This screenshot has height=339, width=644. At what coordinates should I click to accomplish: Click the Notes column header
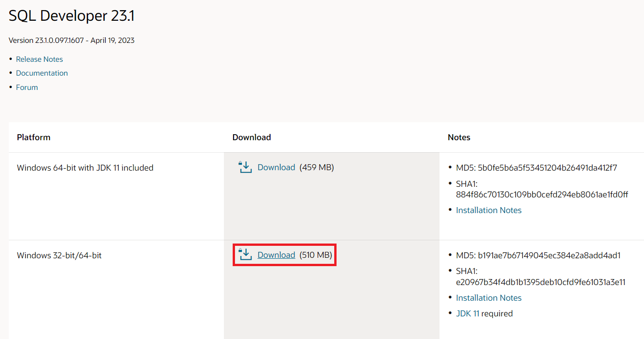[459, 137]
